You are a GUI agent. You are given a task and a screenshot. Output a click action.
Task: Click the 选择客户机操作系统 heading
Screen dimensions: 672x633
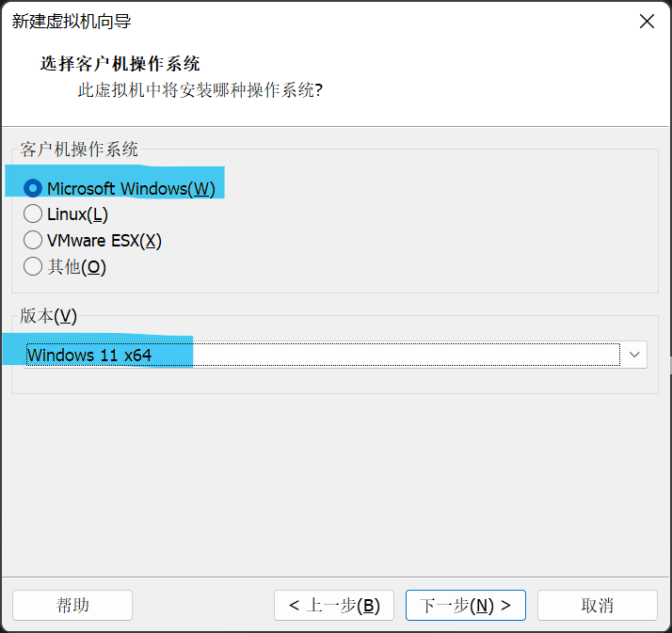pos(120,64)
